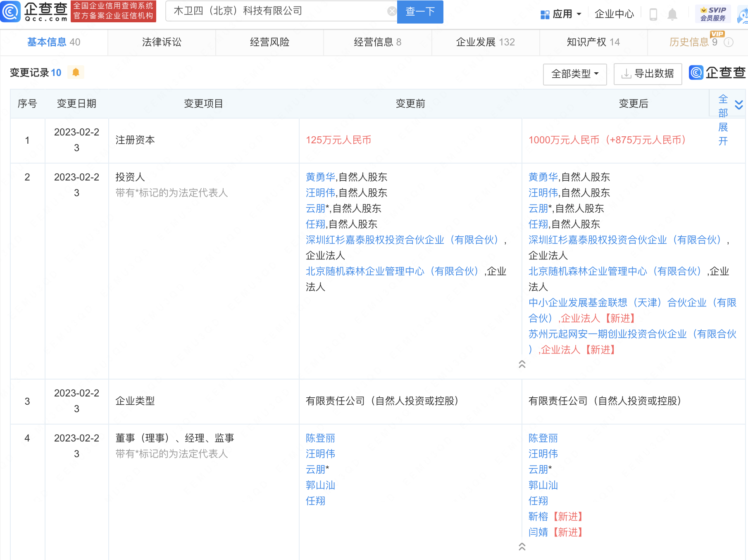Switch to 经营风险 tab
This screenshot has height=560, width=748.
(x=269, y=42)
